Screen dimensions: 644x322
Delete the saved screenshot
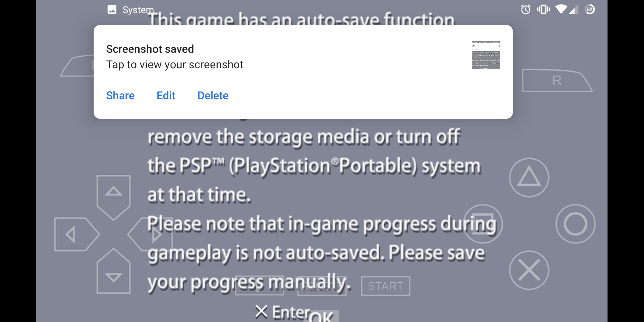click(213, 95)
